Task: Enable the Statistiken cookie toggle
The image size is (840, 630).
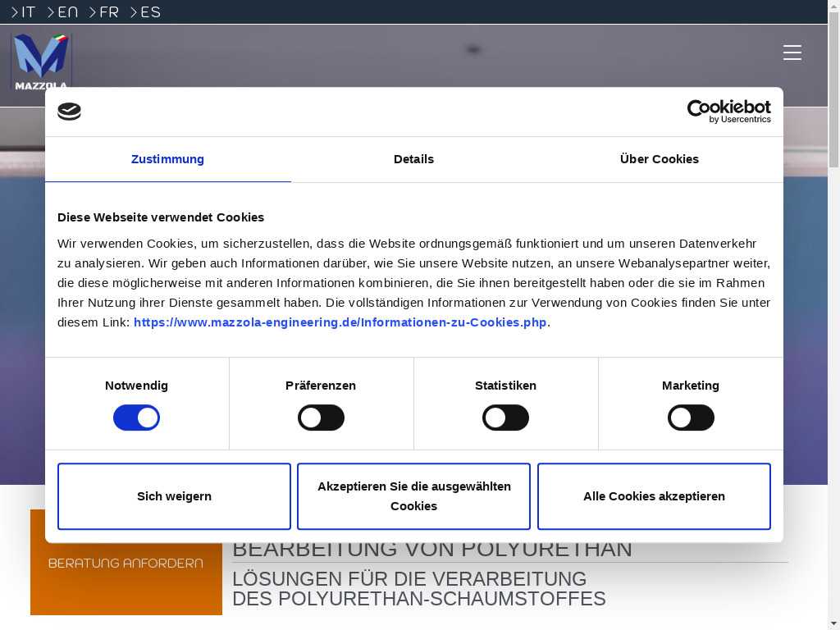Action: [505, 418]
